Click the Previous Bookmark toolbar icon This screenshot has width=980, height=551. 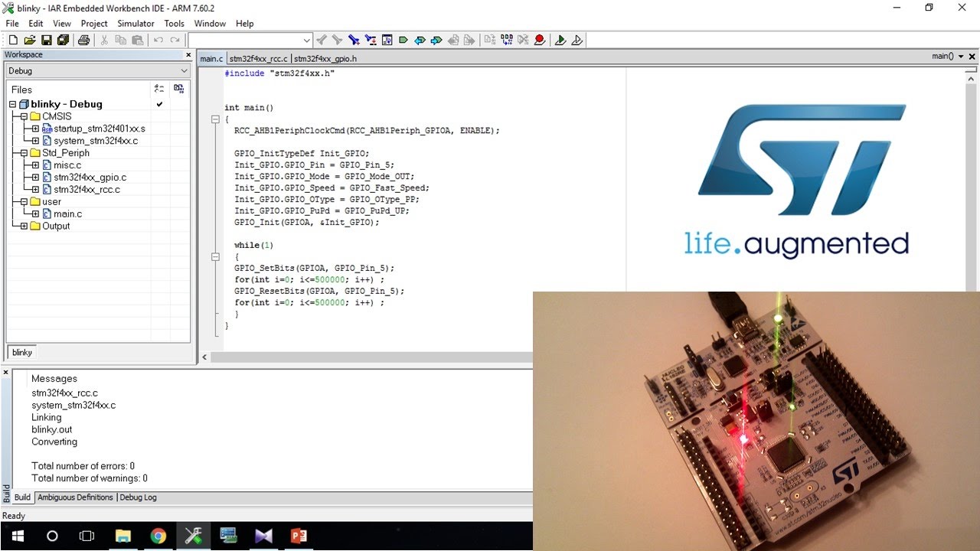(x=420, y=40)
